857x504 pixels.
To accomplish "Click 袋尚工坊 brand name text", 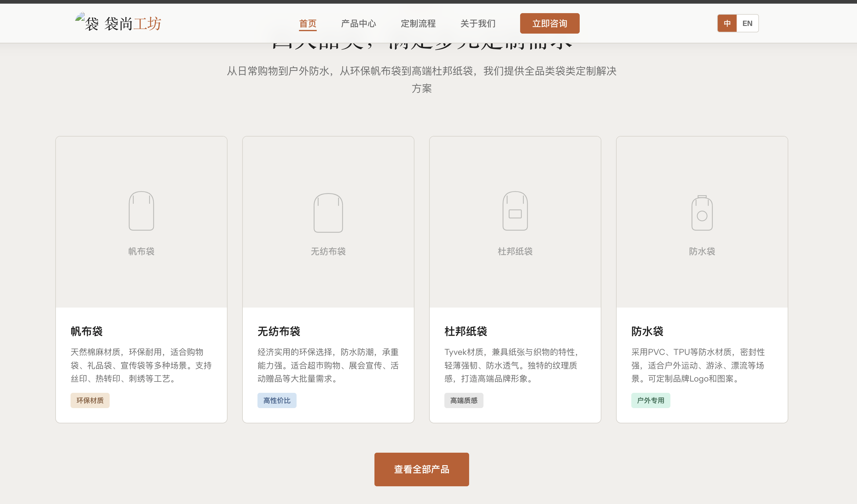I will click(133, 24).
